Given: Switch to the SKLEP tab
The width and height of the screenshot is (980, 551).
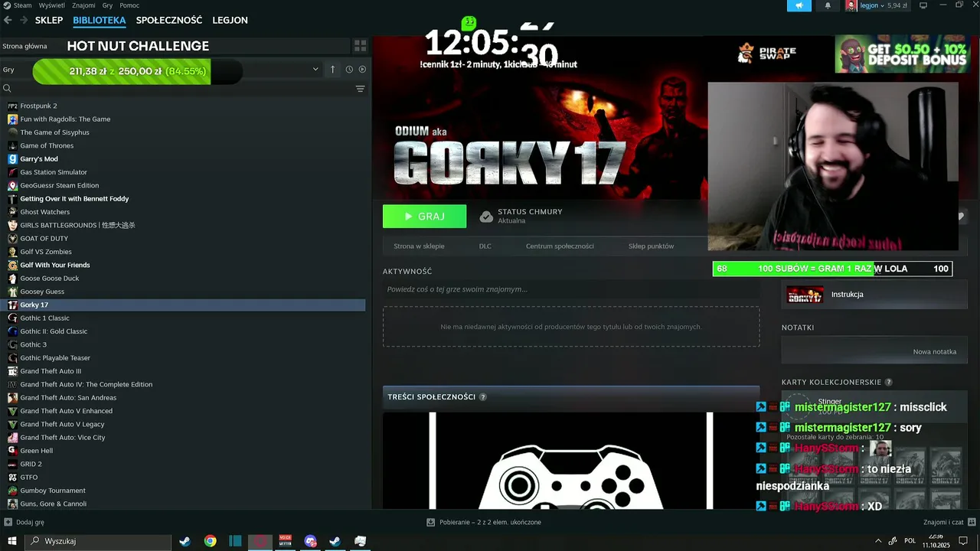Looking at the screenshot, I should coord(49,21).
